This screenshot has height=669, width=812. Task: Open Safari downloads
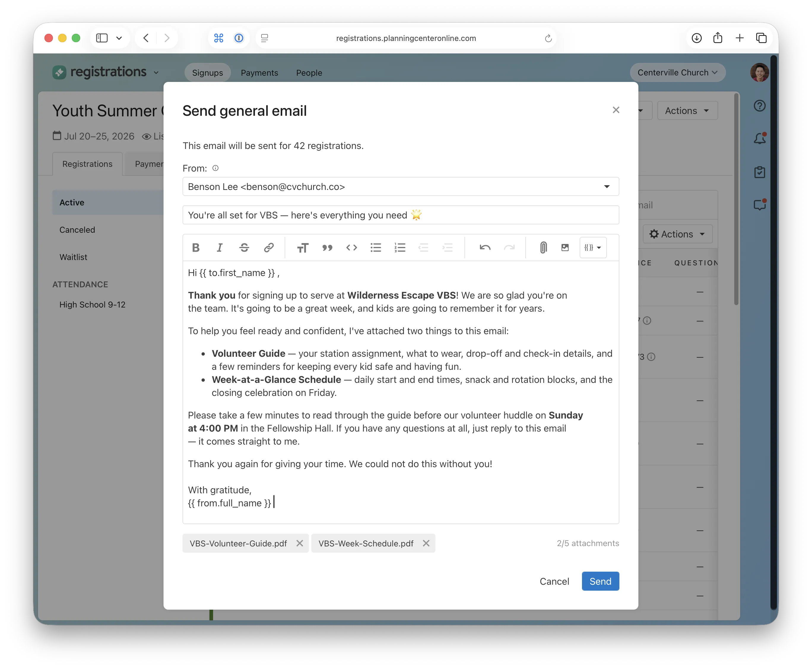pos(696,38)
